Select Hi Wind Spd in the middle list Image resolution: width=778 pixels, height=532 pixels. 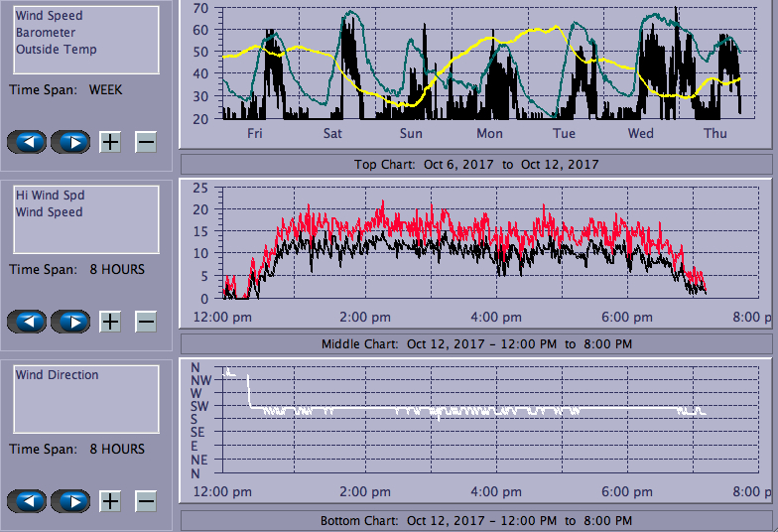(x=50, y=196)
